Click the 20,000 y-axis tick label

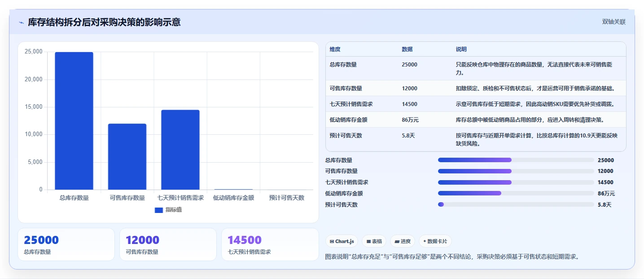tap(34, 80)
